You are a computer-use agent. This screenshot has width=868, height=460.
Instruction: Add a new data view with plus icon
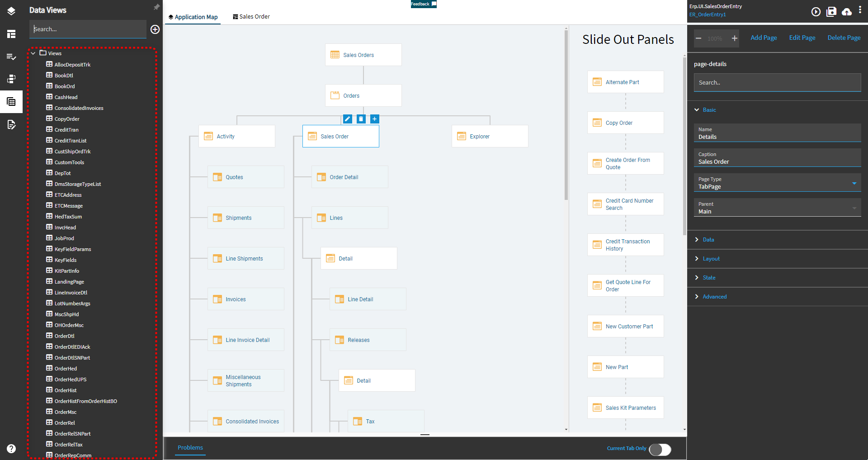coord(155,29)
